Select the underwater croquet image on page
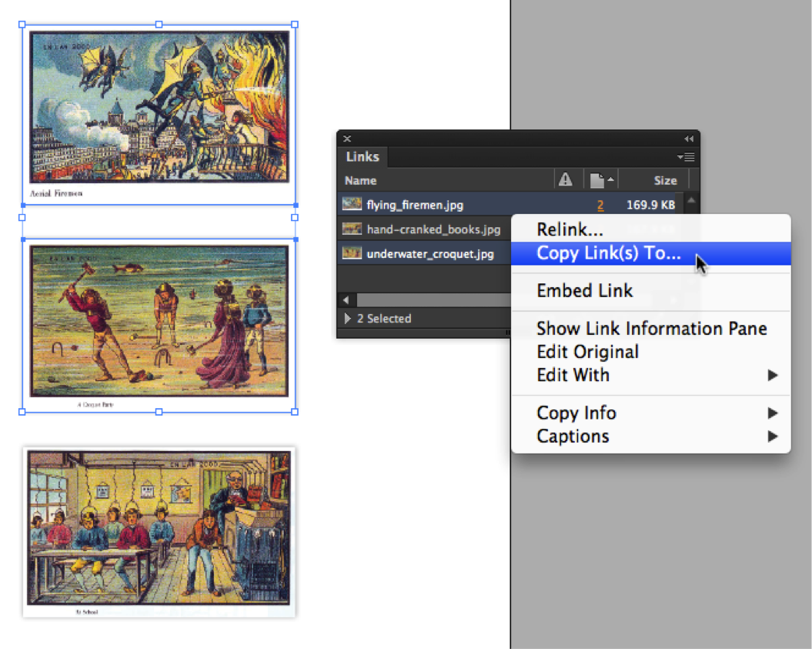 tap(159, 321)
